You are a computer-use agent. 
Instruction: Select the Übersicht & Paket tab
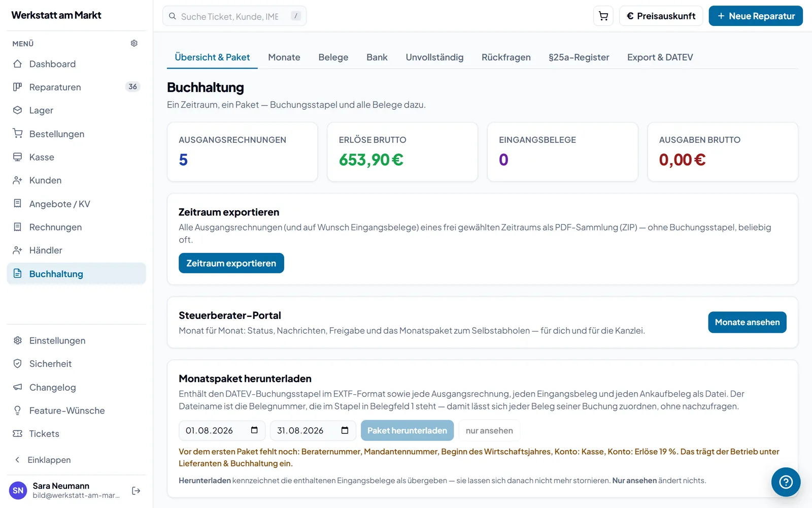point(212,57)
